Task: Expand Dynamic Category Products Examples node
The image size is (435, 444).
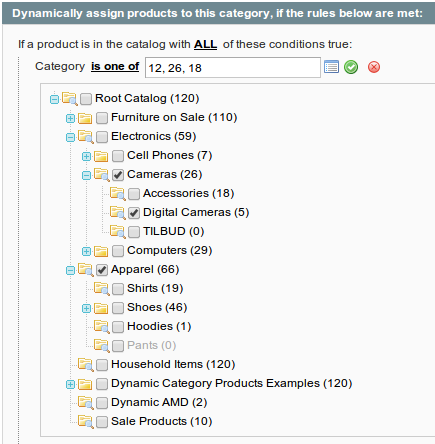Action: point(70,384)
